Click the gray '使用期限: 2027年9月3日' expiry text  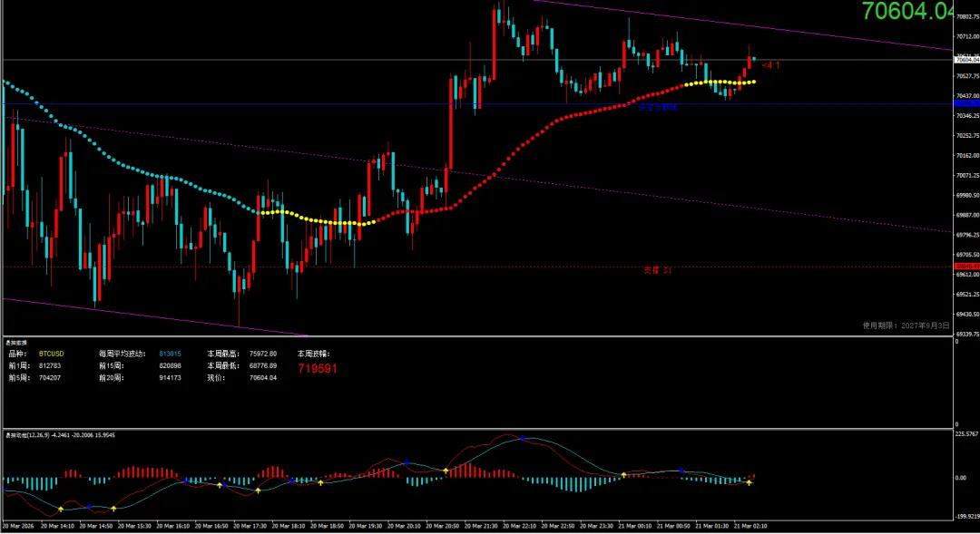pos(906,325)
